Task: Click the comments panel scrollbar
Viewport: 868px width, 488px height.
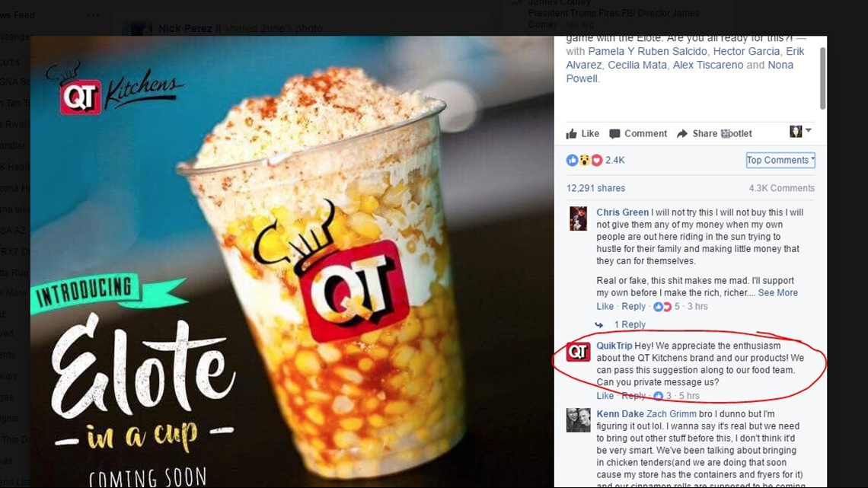Action: pyautogui.click(x=822, y=78)
